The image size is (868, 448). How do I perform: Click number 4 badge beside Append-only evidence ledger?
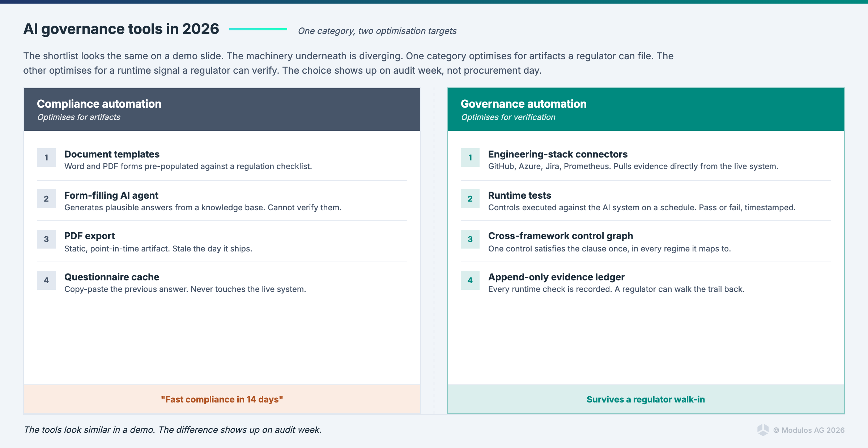click(470, 280)
